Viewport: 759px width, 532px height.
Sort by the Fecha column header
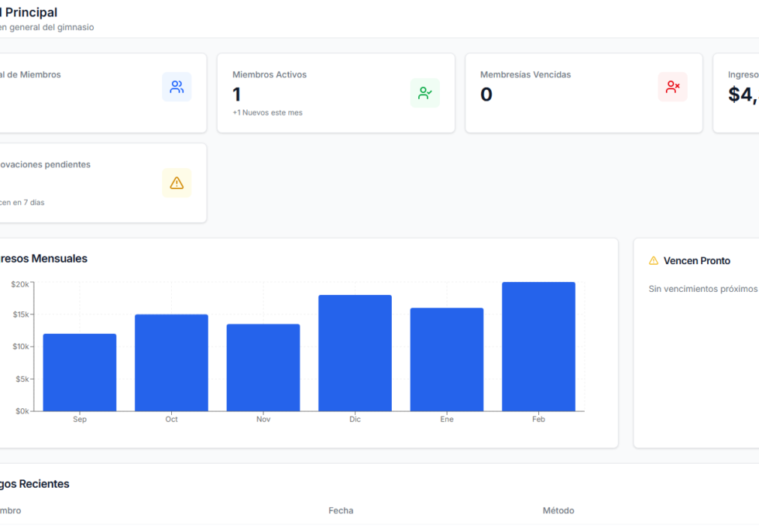(x=341, y=510)
